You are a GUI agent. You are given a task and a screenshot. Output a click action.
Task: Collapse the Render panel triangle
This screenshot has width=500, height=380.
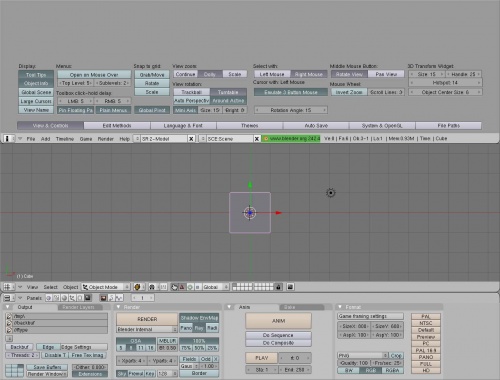(118, 307)
